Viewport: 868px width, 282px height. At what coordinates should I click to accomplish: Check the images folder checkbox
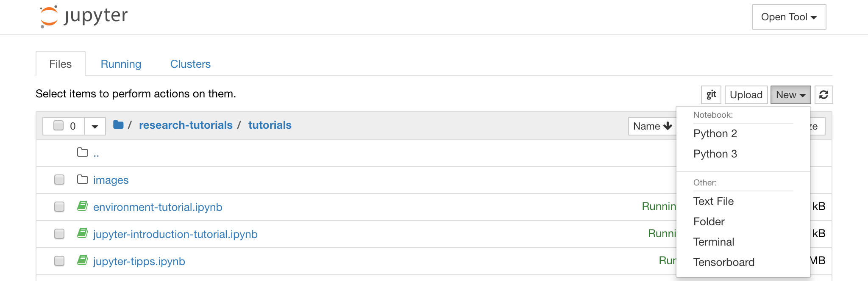click(59, 180)
